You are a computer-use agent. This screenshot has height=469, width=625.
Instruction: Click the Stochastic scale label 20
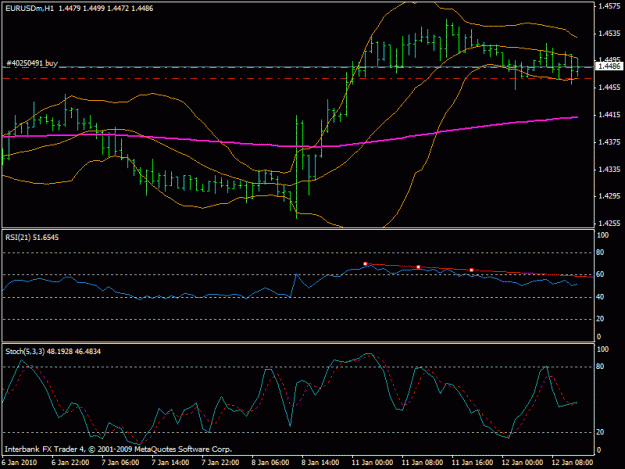point(600,432)
